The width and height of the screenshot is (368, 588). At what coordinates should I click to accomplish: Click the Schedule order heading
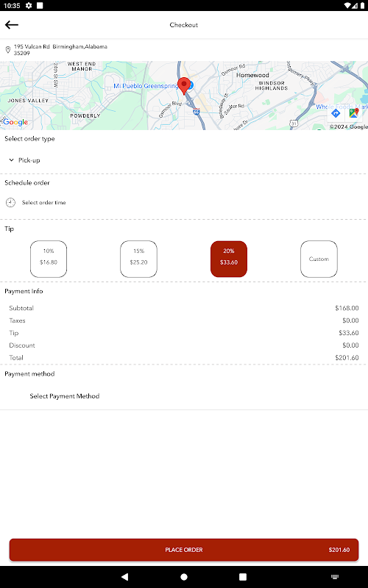click(27, 182)
